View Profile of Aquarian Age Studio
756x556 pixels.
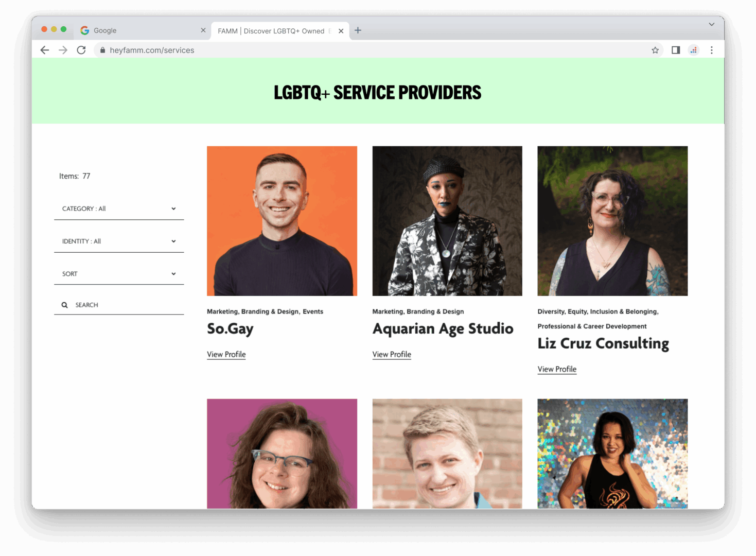pos(392,354)
